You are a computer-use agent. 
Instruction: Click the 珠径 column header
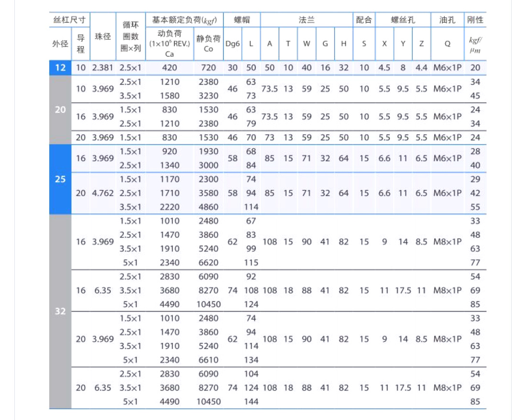point(103,36)
